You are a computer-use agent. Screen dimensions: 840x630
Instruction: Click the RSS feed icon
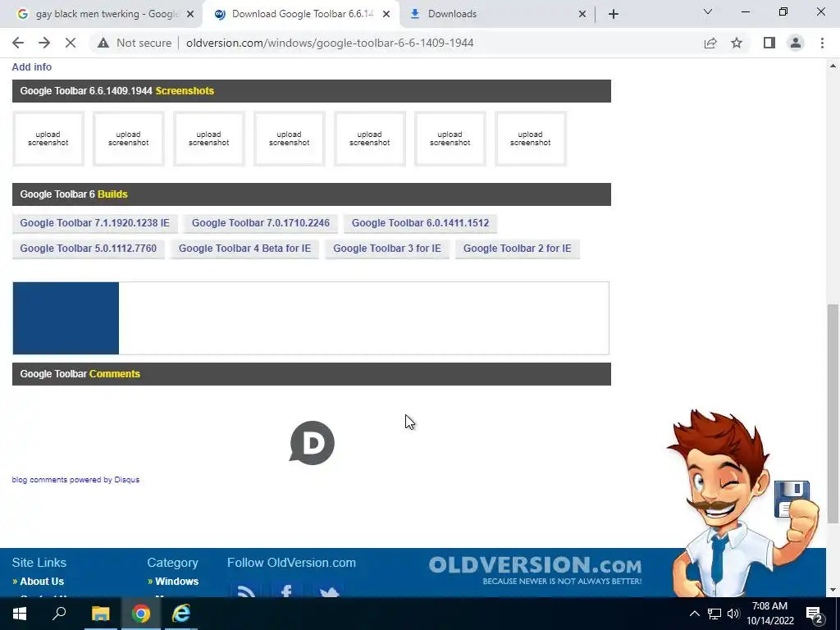pyautogui.click(x=246, y=589)
